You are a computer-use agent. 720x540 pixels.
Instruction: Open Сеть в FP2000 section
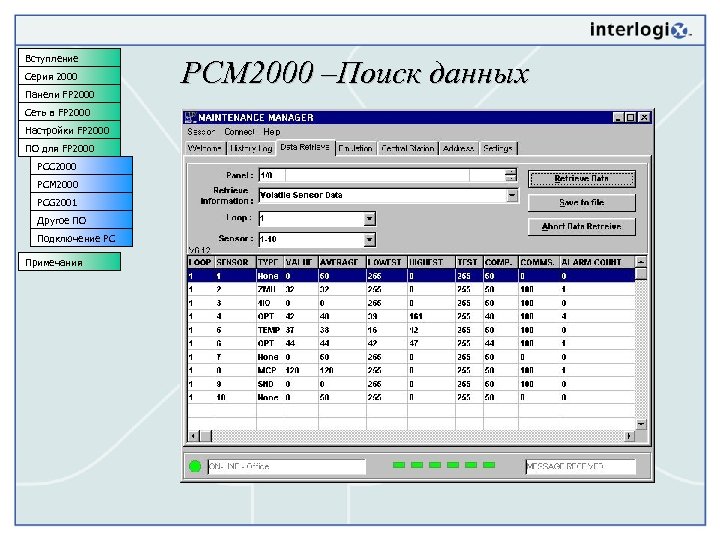(x=69, y=112)
